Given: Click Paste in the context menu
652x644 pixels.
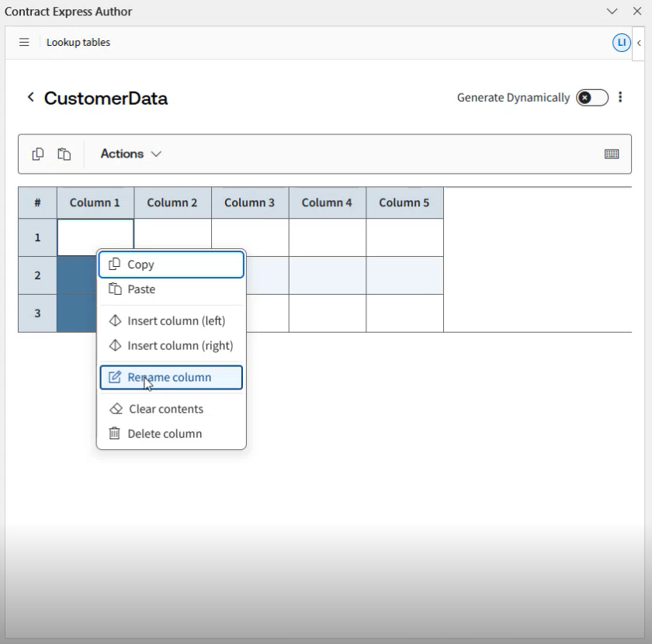Looking at the screenshot, I should tap(141, 289).
